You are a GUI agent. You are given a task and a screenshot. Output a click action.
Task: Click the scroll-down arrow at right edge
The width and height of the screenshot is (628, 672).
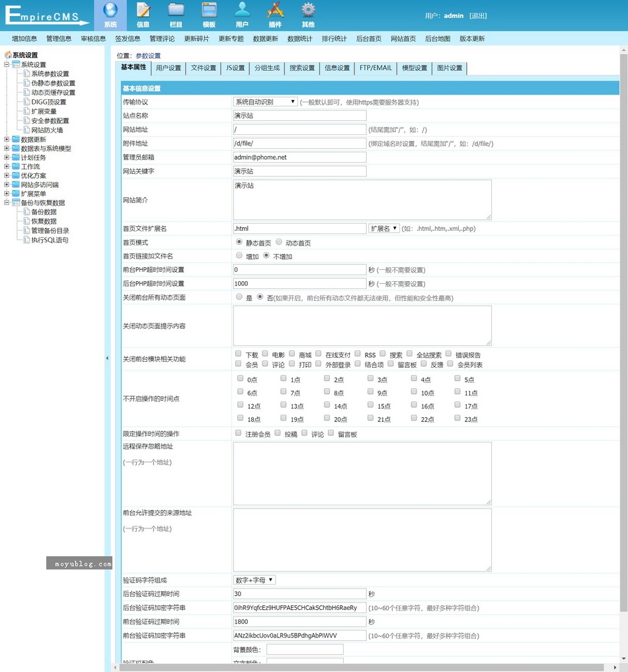[624, 659]
